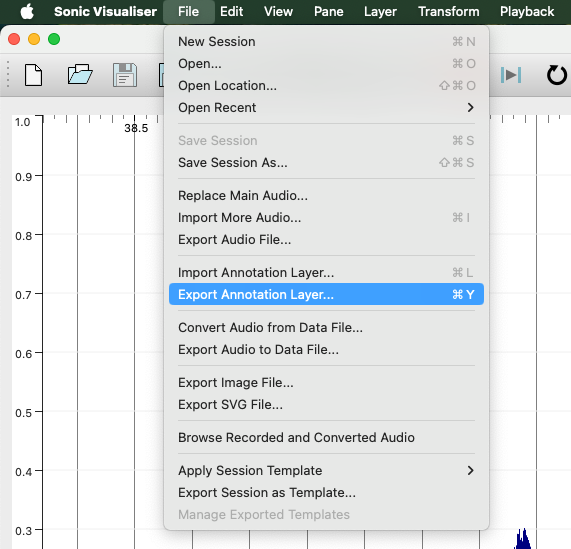The height and width of the screenshot is (549, 571).
Task: Open the Edit menu
Action: 232,12
